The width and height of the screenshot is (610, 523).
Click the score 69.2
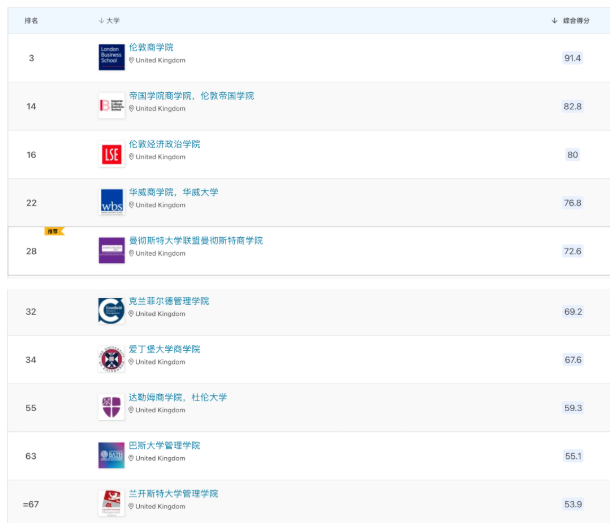(573, 311)
